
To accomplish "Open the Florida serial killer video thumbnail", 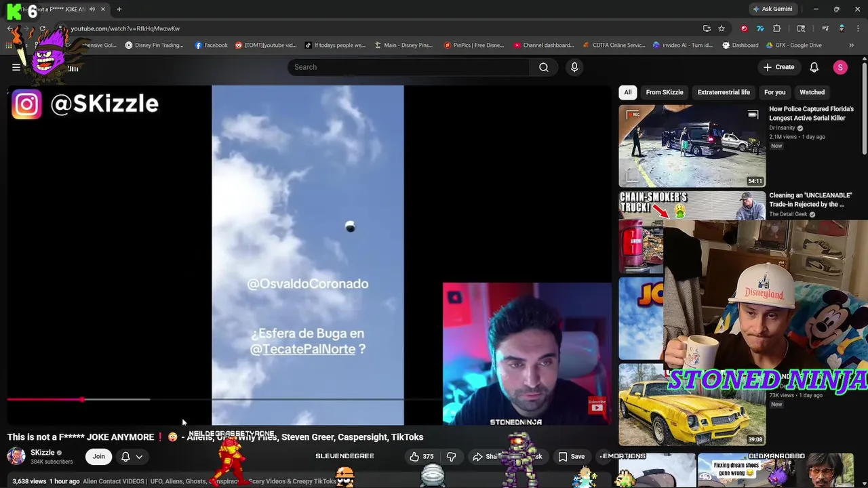I will click(x=692, y=146).
